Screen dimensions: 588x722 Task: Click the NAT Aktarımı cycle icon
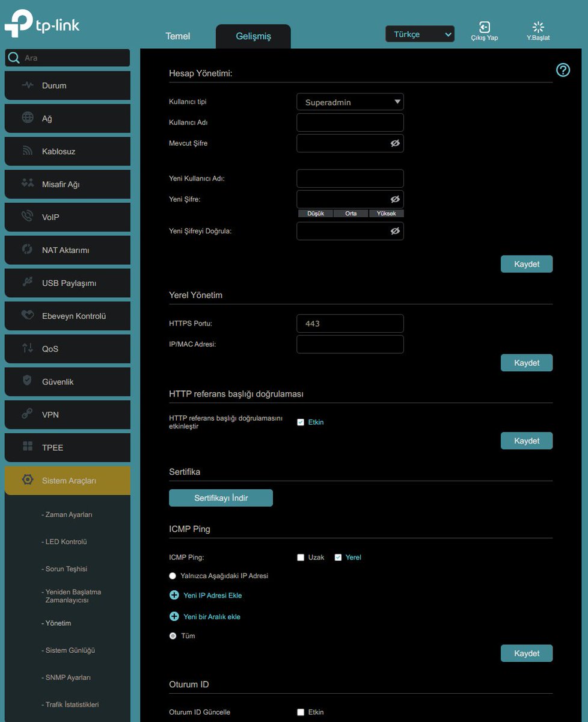[x=28, y=250]
